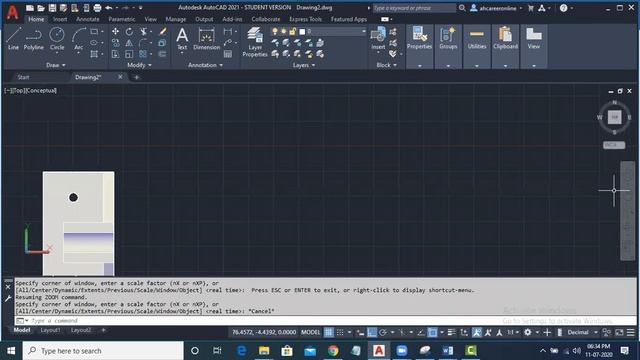Toggle polar tracking in status bar
Screen dimensions: 640x360
coord(383,333)
